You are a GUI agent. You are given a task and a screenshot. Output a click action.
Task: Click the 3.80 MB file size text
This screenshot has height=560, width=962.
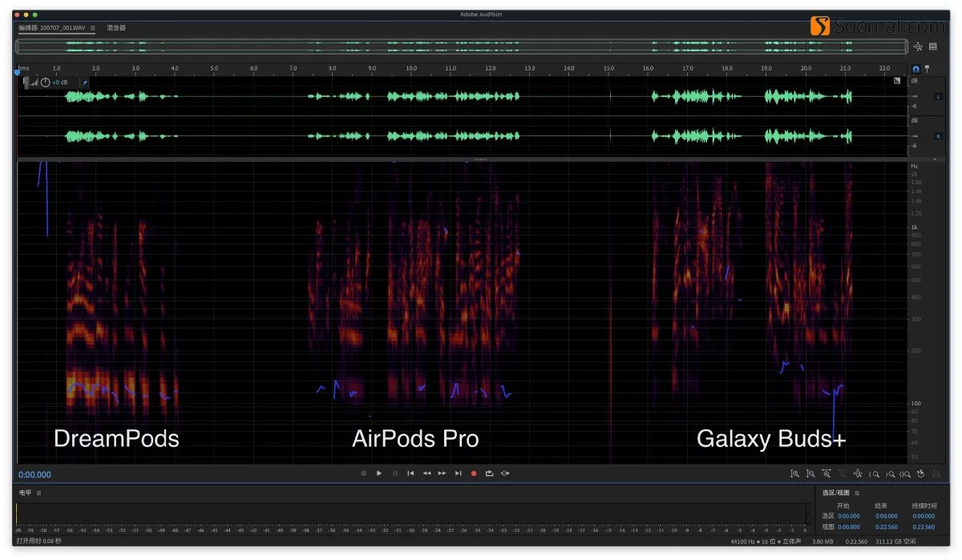(823, 542)
